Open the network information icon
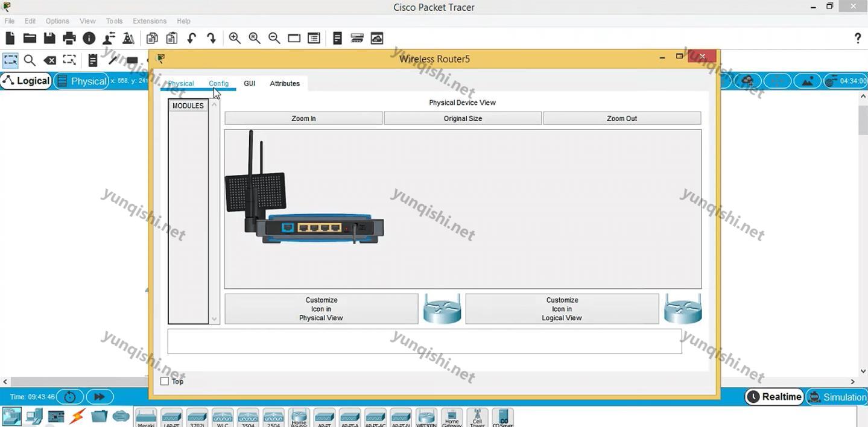 [x=89, y=38]
